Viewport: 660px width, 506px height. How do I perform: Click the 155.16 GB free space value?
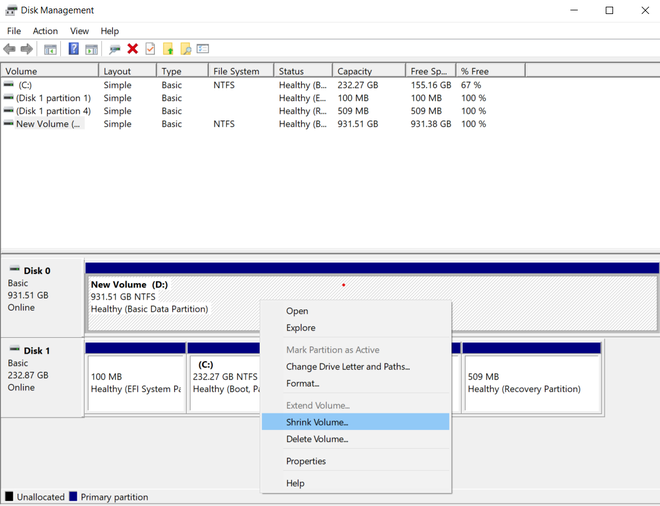tap(431, 85)
